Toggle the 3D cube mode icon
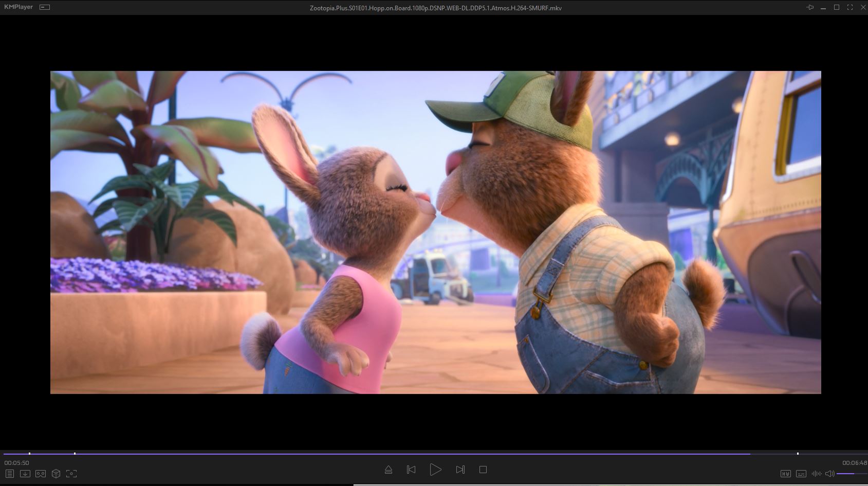Image resolution: width=868 pixels, height=486 pixels. (56, 474)
